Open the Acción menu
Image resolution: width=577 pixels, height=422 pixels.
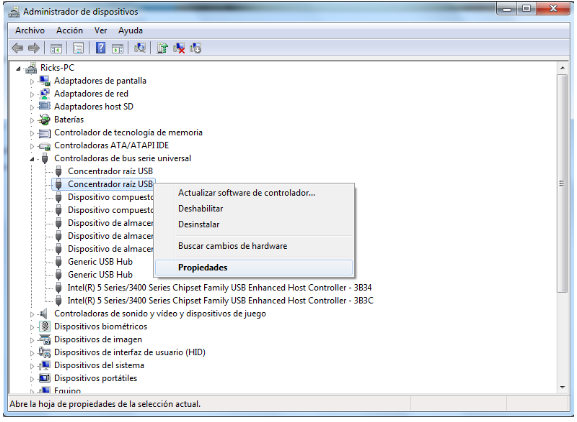(x=70, y=31)
